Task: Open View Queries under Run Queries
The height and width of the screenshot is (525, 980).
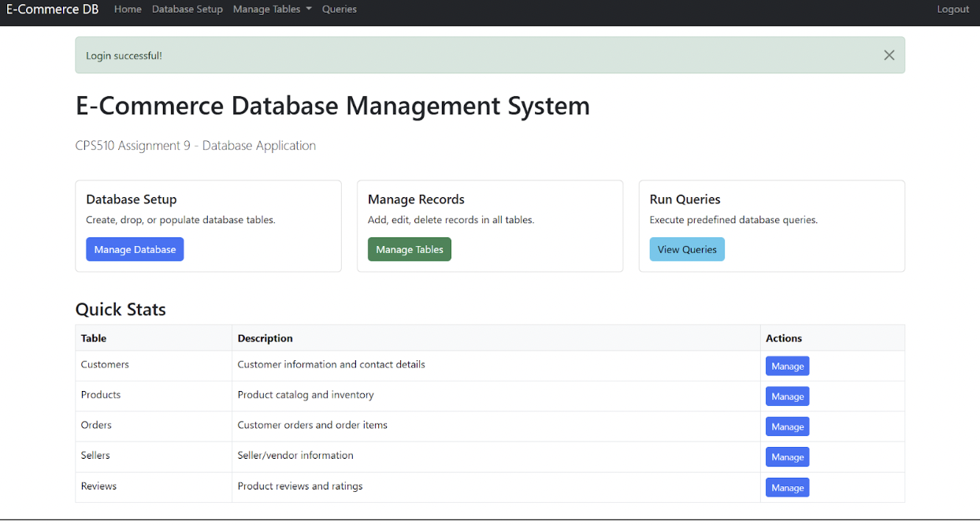Action: [687, 249]
